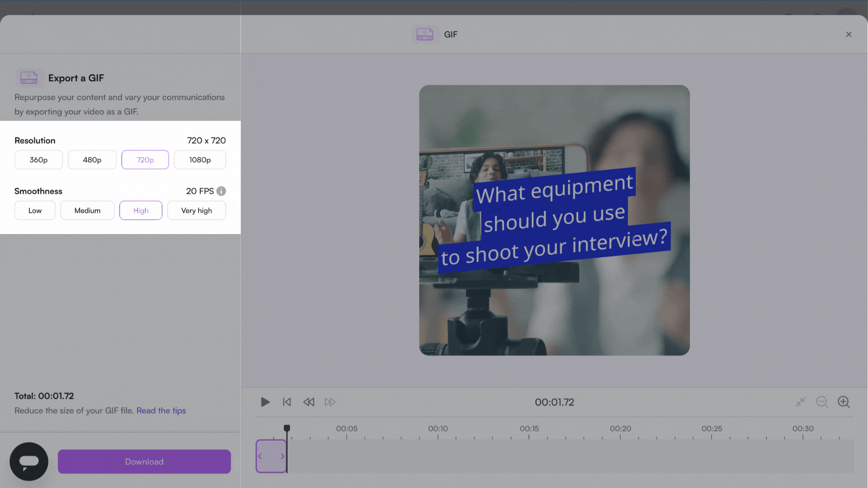
Task: Set smoothness to High
Action: tap(141, 211)
